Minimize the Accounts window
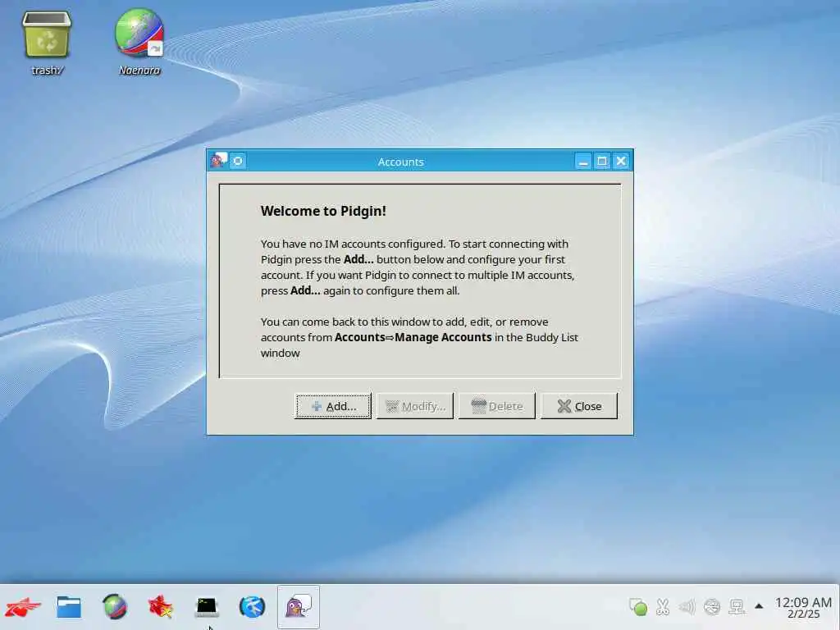Image resolution: width=840 pixels, height=630 pixels. pos(583,162)
